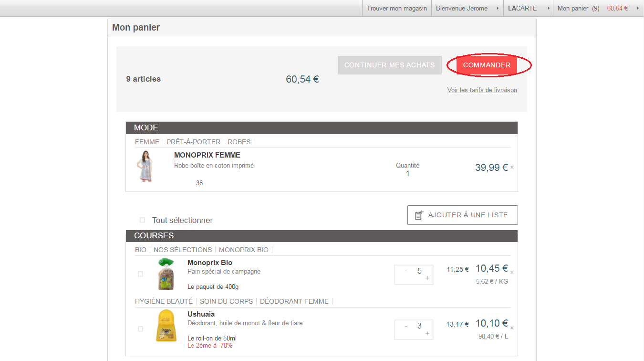Open Trouver mon magasin

tap(396, 8)
